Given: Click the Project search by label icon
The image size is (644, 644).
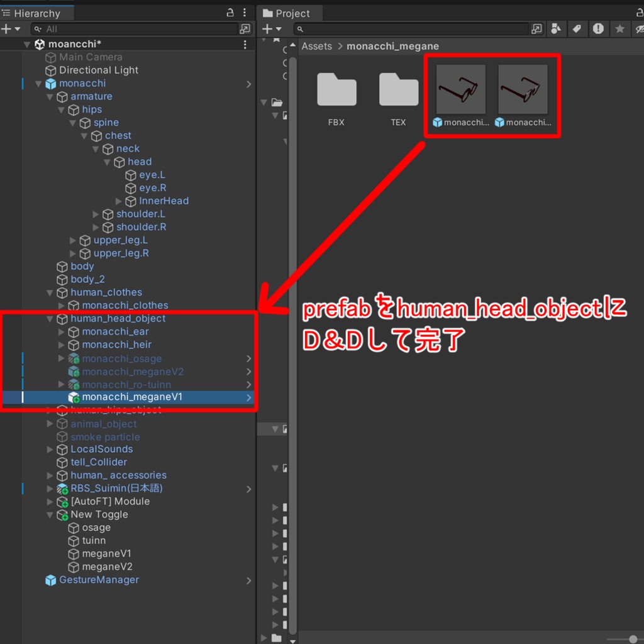Looking at the screenshot, I should tap(577, 29).
